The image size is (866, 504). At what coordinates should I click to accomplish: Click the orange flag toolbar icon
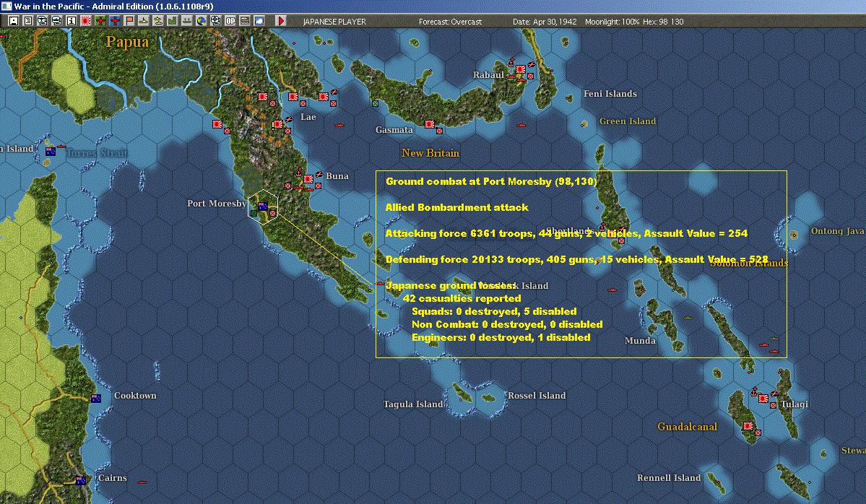click(x=129, y=21)
